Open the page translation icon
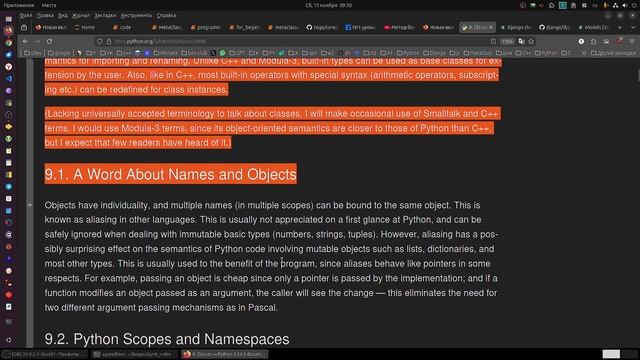The width and height of the screenshot is (640, 360). click(521, 41)
